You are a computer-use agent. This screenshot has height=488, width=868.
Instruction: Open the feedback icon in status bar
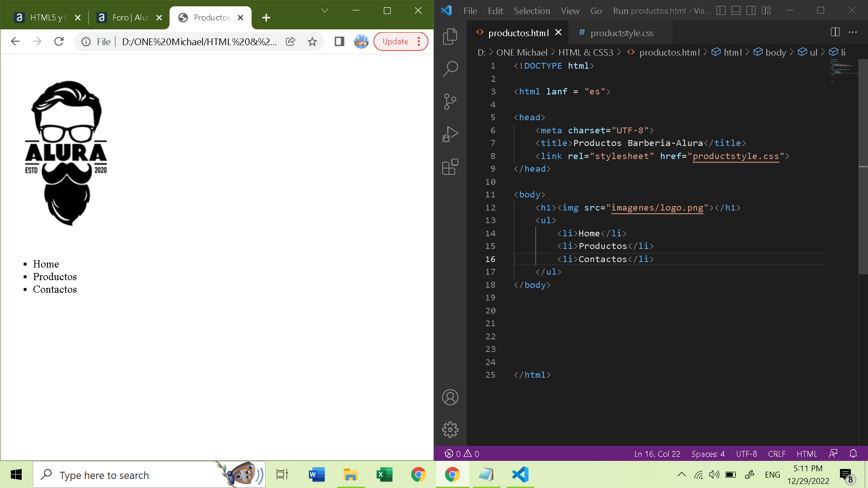tap(833, 454)
